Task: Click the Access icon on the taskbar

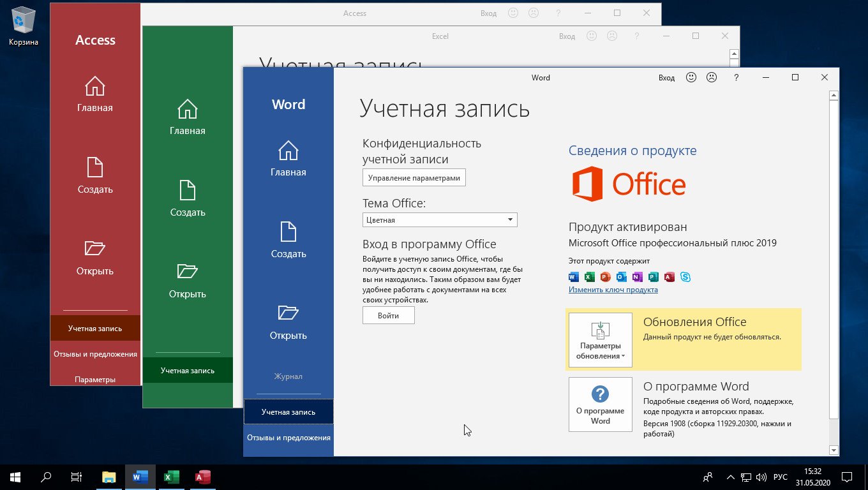Action: (202, 477)
